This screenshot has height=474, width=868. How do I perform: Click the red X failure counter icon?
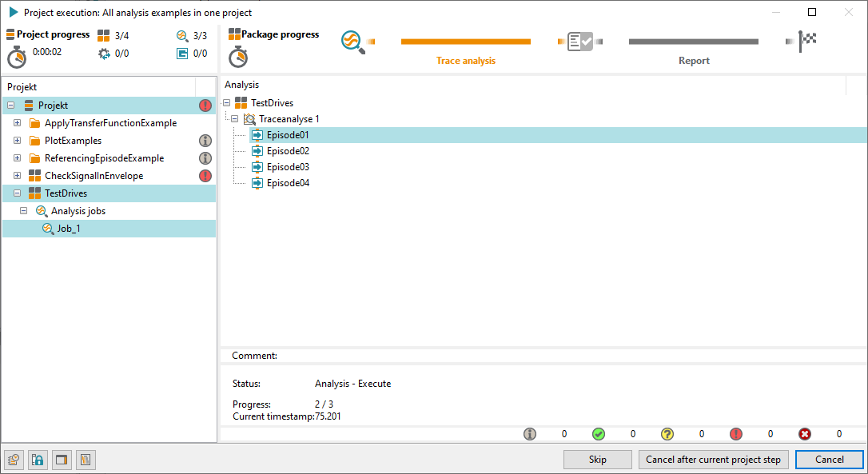click(x=805, y=434)
